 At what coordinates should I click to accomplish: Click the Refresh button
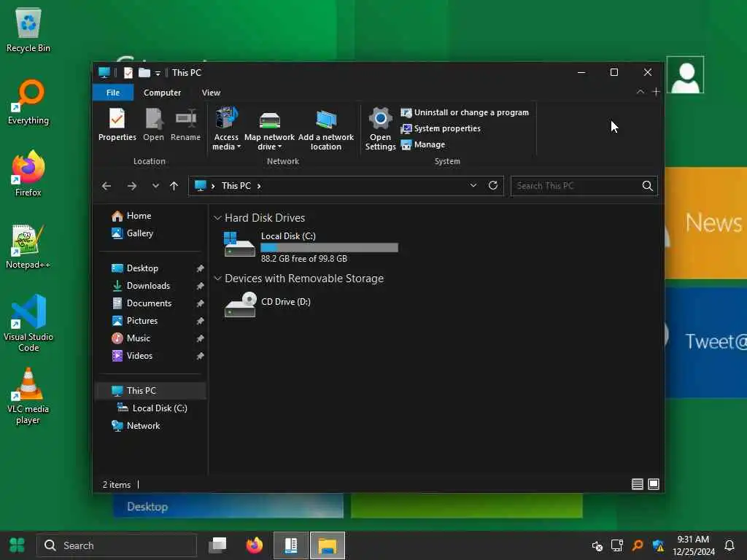(x=493, y=186)
